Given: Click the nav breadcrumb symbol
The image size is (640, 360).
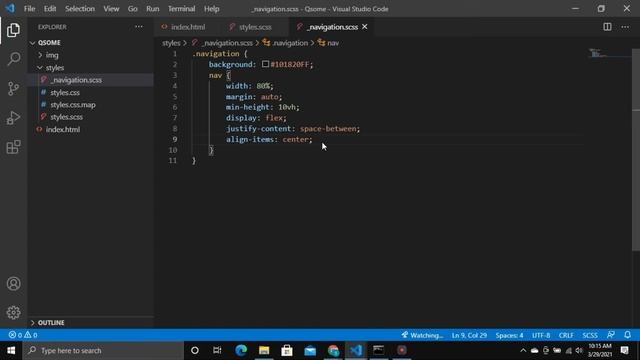Looking at the screenshot, I should coord(333,43).
